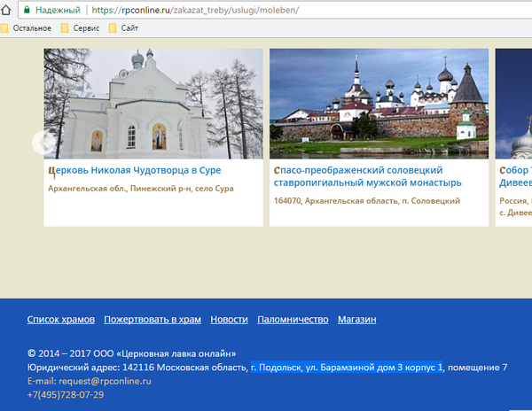Open the Сервис bookmarks folder
The width and height of the screenshot is (532, 411).
pyautogui.click(x=84, y=28)
